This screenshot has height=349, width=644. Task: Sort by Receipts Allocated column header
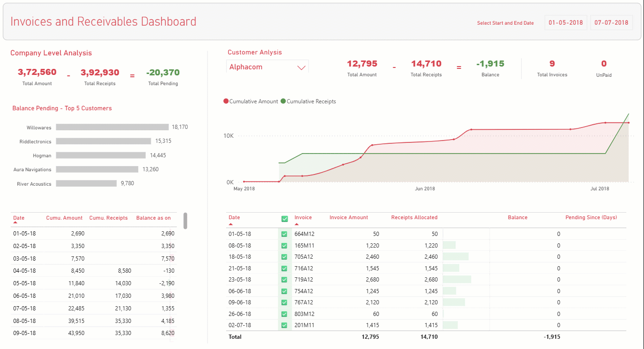click(414, 217)
